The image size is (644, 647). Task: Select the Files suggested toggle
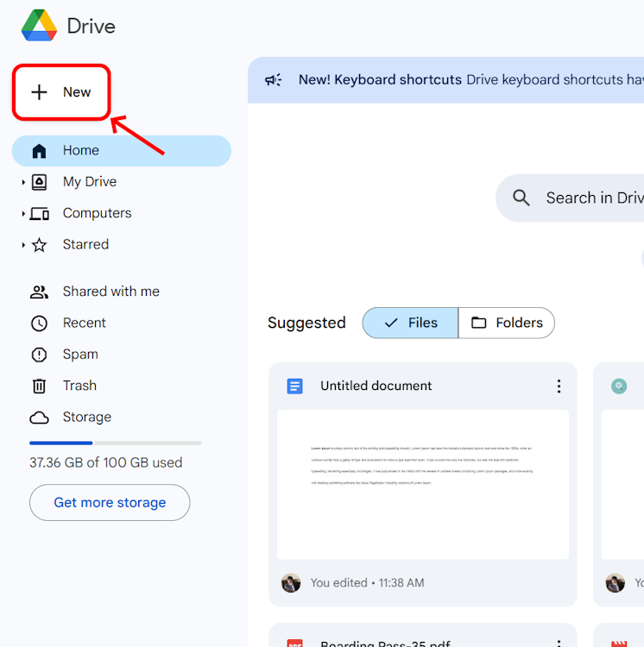coord(410,323)
